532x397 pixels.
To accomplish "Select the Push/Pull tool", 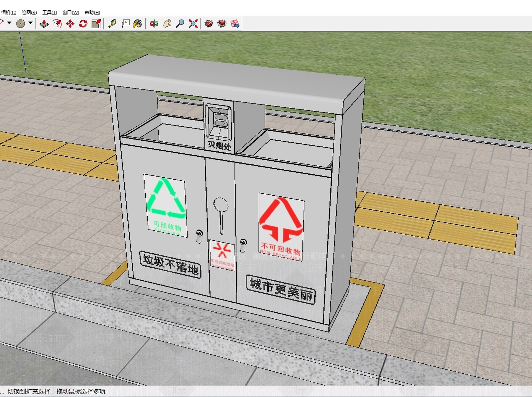I will click(44, 24).
